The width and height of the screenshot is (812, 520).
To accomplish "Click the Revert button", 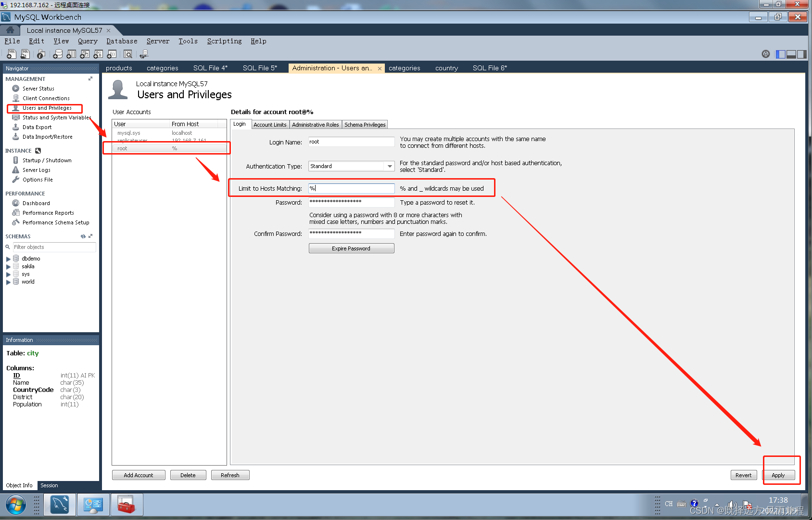I will (743, 475).
